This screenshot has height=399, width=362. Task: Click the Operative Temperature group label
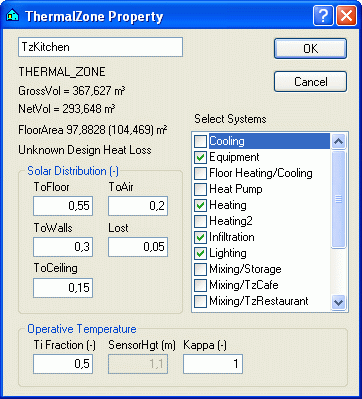82,329
